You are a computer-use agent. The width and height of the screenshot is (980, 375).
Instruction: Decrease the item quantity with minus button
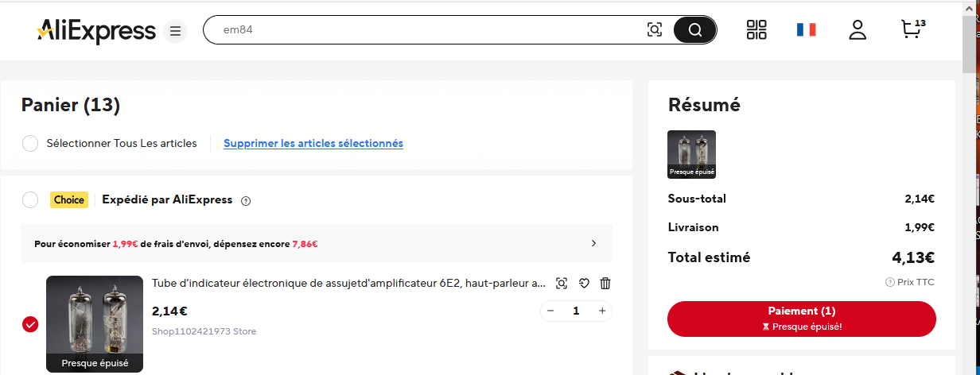(x=550, y=311)
